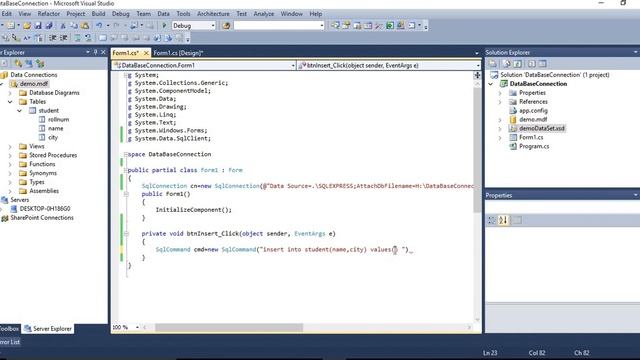Select DESKTOP-0H186G0 under Servers
The image size is (640, 360).
[x=45, y=209]
